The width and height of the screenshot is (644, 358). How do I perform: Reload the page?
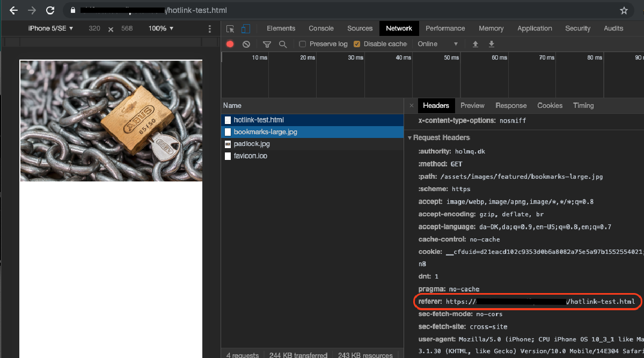pyautogui.click(x=50, y=10)
